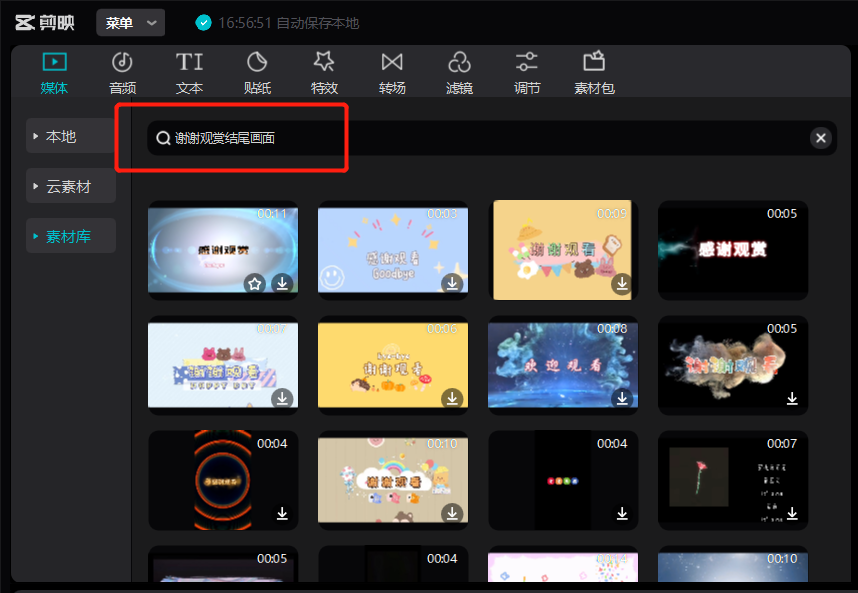
Task: Click the 剪映 logo
Action: click(x=45, y=23)
